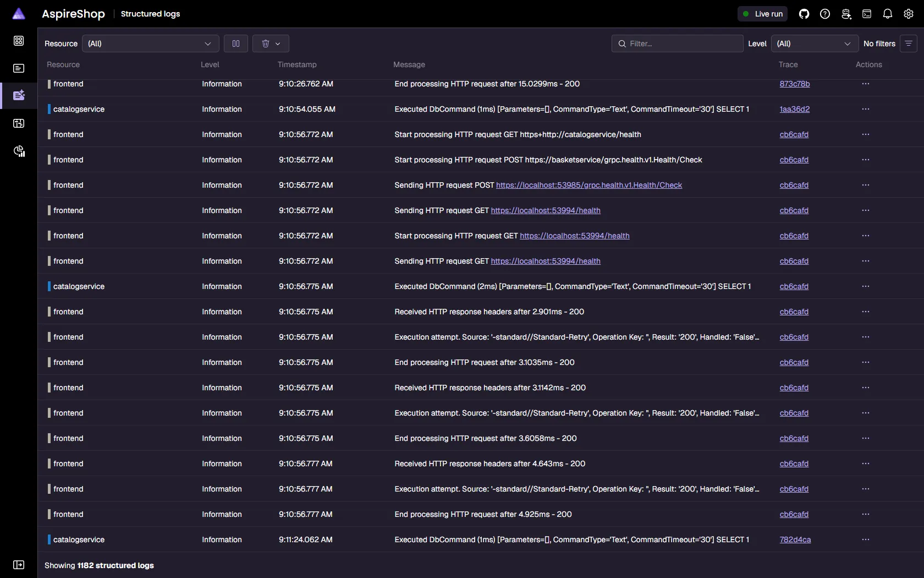Open the dashboard terminal icon
Screen dimensions: 924x578
[x=867, y=14]
